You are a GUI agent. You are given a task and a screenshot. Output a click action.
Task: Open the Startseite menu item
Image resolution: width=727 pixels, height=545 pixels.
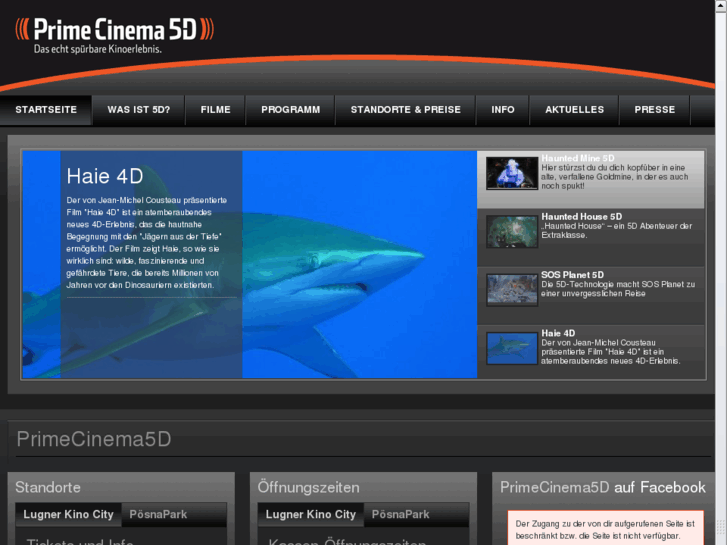[x=46, y=110]
